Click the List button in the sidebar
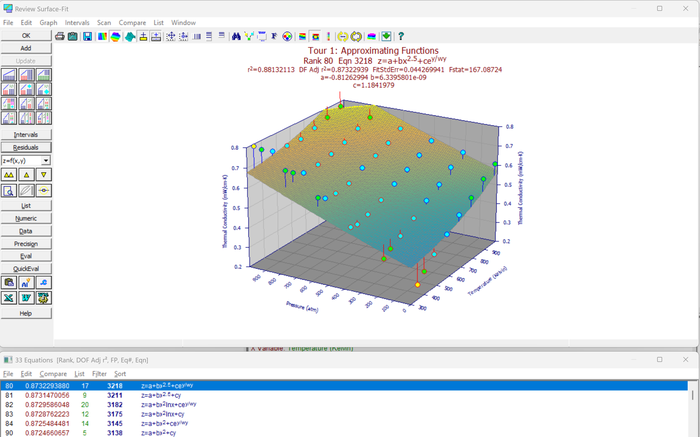This screenshot has width=700, height=437. [26, 206]
